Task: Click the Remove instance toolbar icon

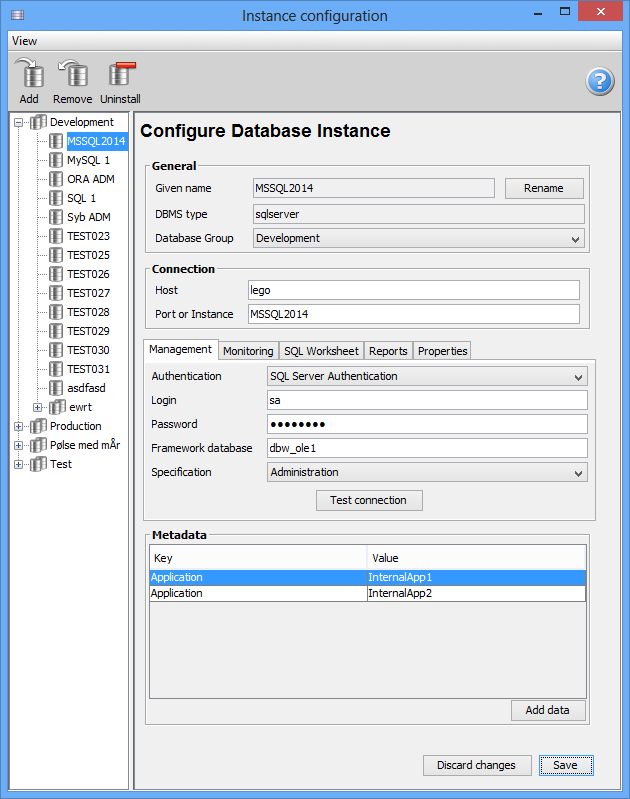Action: 72,75
